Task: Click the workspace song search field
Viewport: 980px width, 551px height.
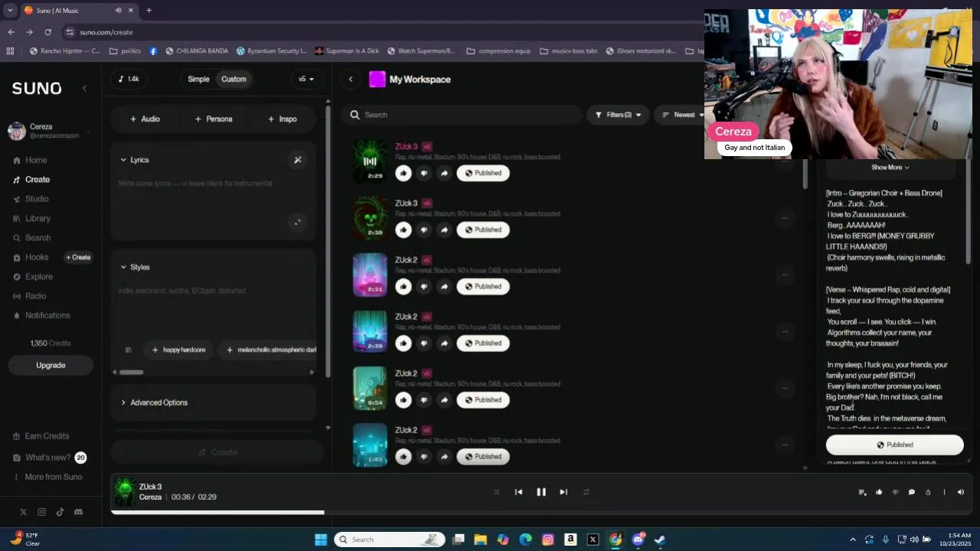Action: 462,115
